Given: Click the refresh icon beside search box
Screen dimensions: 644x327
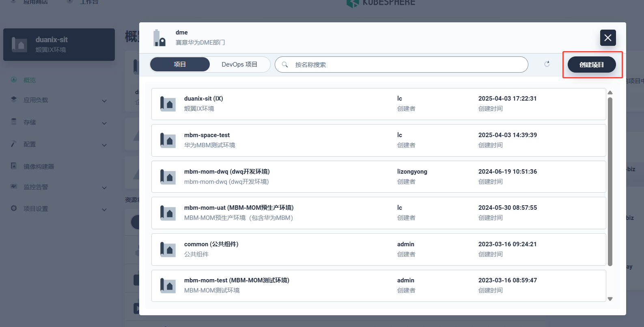Looking at the screenshot, I should pos(547,64).
